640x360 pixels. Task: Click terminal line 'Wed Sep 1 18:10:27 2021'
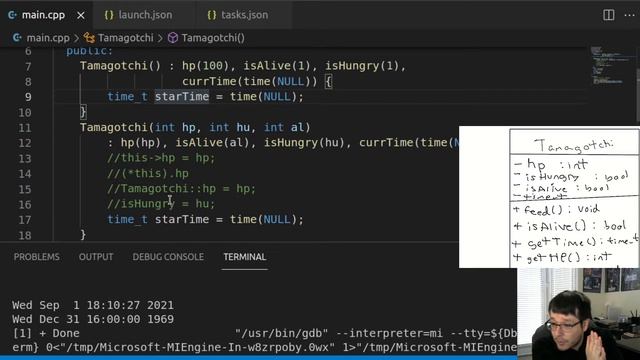(93, 305)
